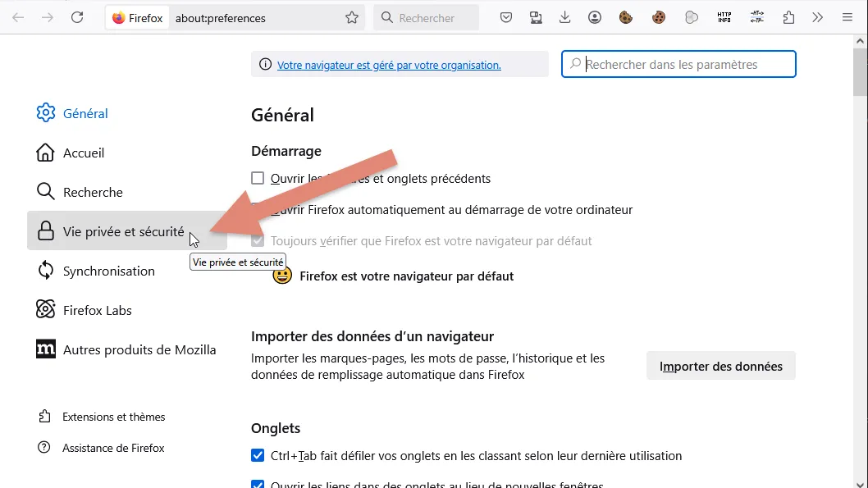This screenshot has height=488, width=868.
Task: Open Autres produits de Mozilla category
Action: [127, 349]
